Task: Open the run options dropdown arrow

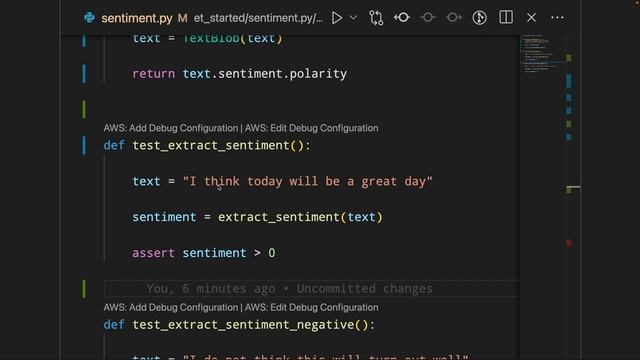Action: [353, 18]
